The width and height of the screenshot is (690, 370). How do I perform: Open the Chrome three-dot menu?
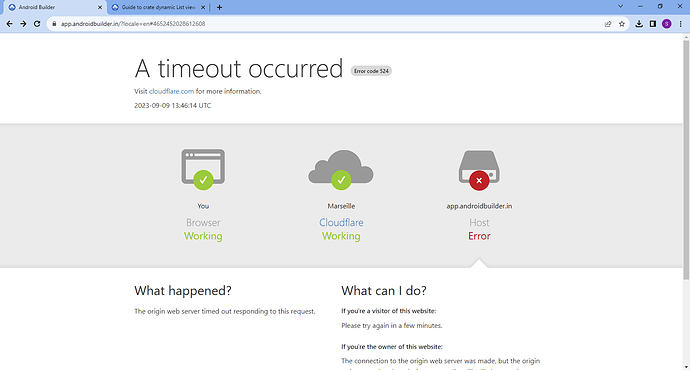click(x=680, y=24)
